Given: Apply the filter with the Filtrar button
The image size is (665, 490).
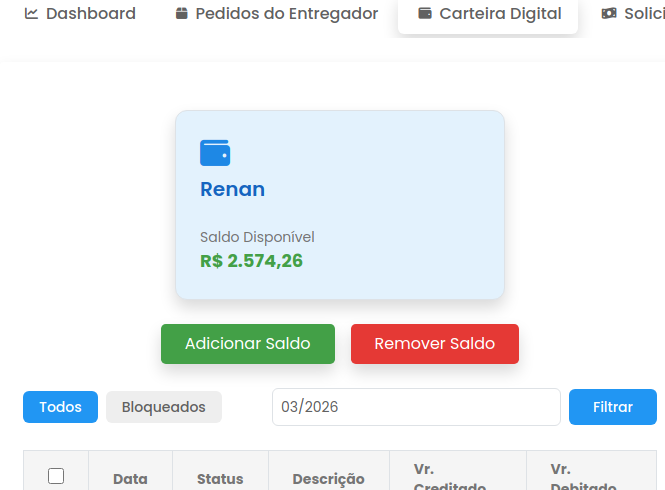Looking at the screenshot, I should (x=612, y=407).
